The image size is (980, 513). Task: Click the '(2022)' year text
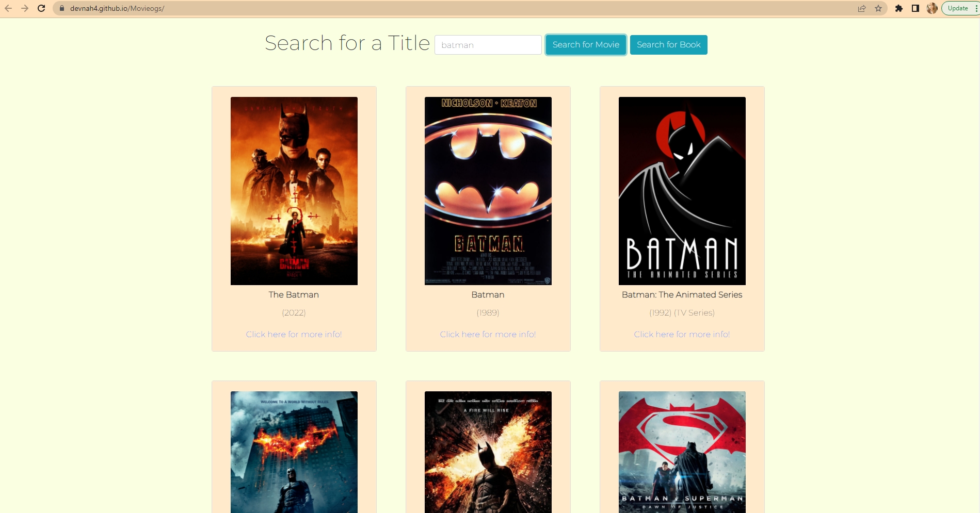[294, 313]
